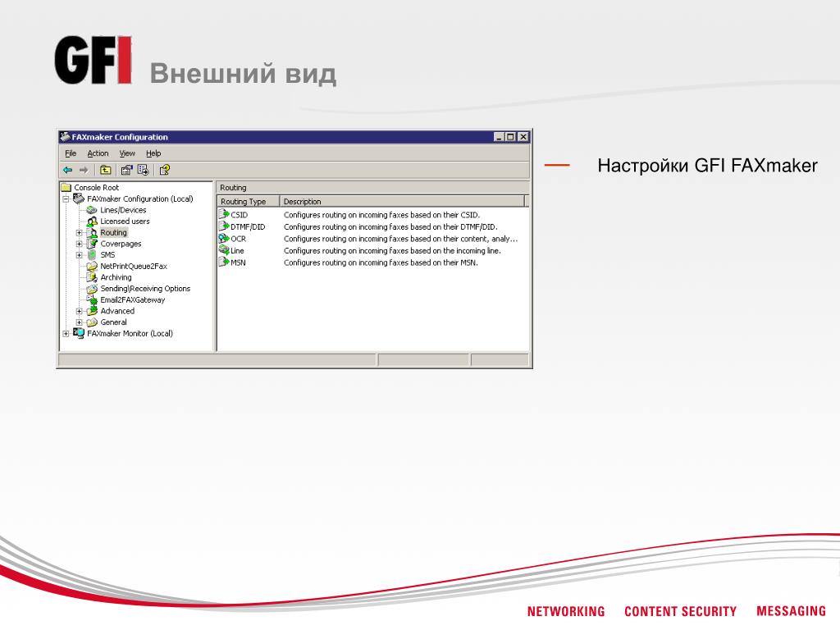
Task: Open the File menu
Action: (71, 153)
